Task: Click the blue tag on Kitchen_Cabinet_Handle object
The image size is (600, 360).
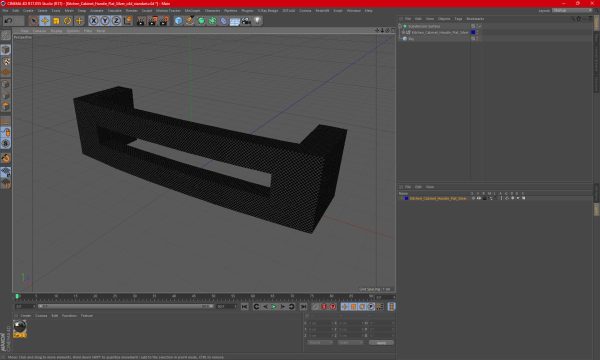Action: coord(473,33)
